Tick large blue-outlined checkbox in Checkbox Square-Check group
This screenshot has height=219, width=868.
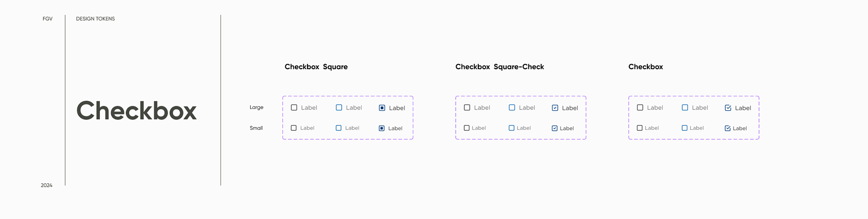coord(512,108)
